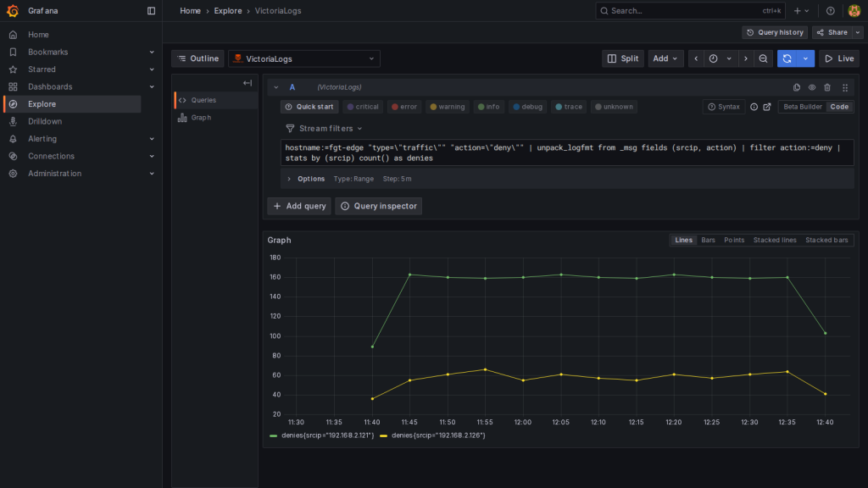Click the Share button
The image size is (868, 488).
[x=832, y=33]
